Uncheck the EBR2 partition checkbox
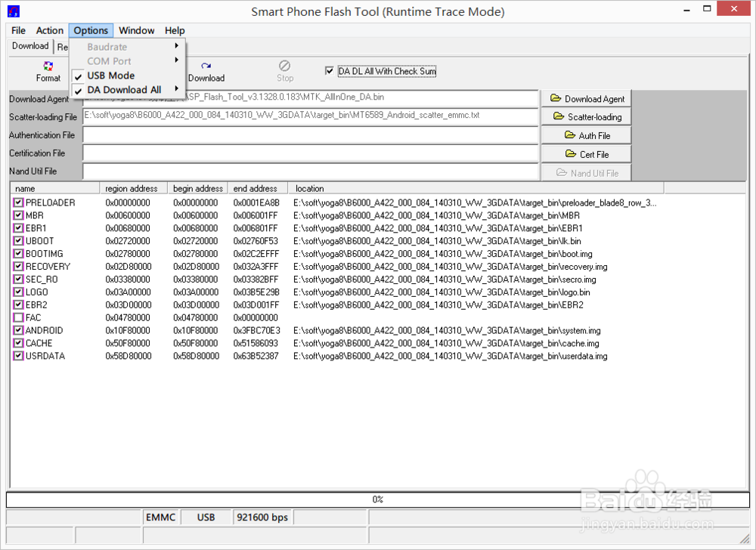756x550 pixels. (18, 305)
